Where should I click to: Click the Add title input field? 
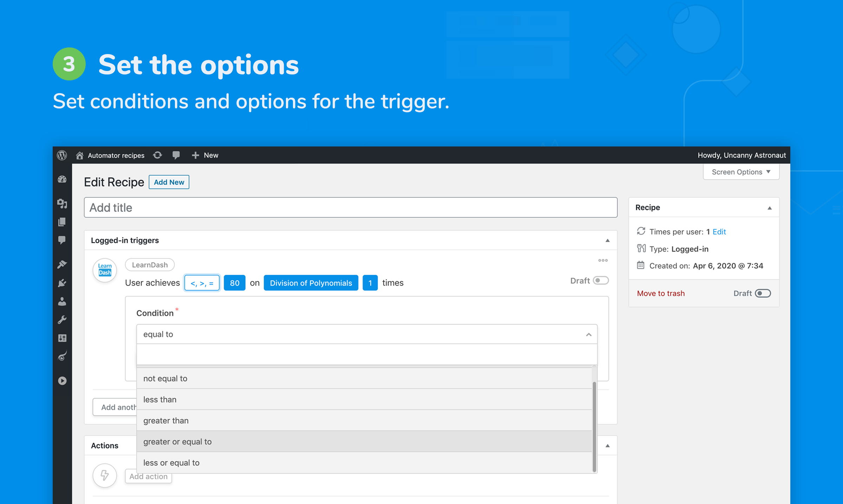[351, 208]
